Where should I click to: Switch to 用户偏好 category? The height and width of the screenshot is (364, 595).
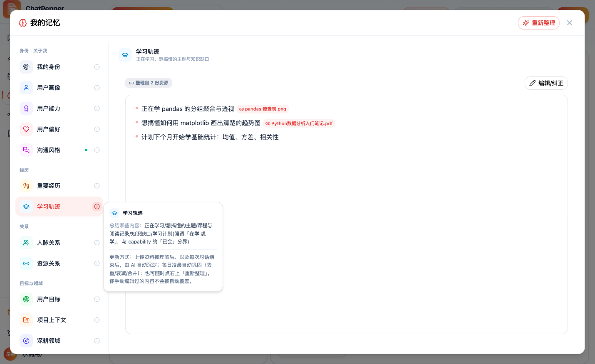coord(59,129)
